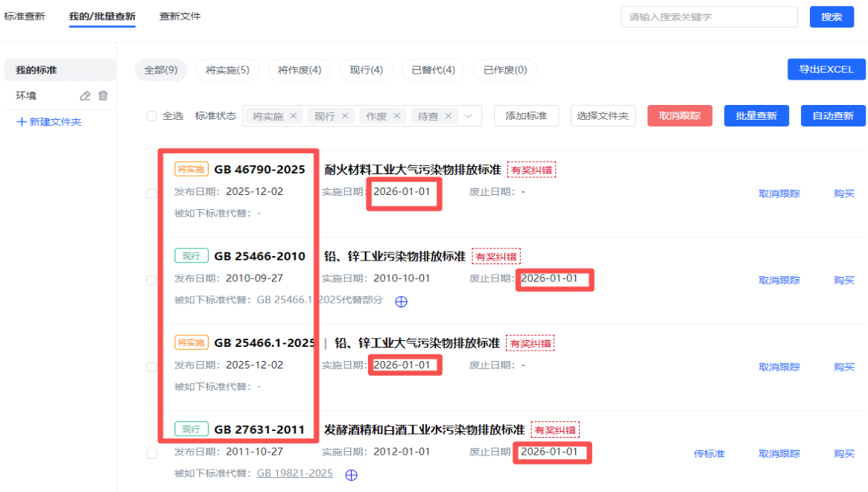Remove the 现行 status tag with its X

[x=344, y=116]
